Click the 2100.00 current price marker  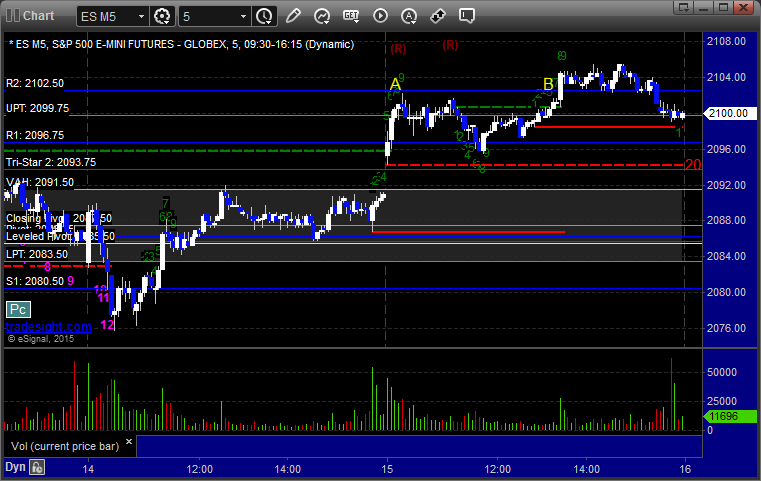point(729,113)
